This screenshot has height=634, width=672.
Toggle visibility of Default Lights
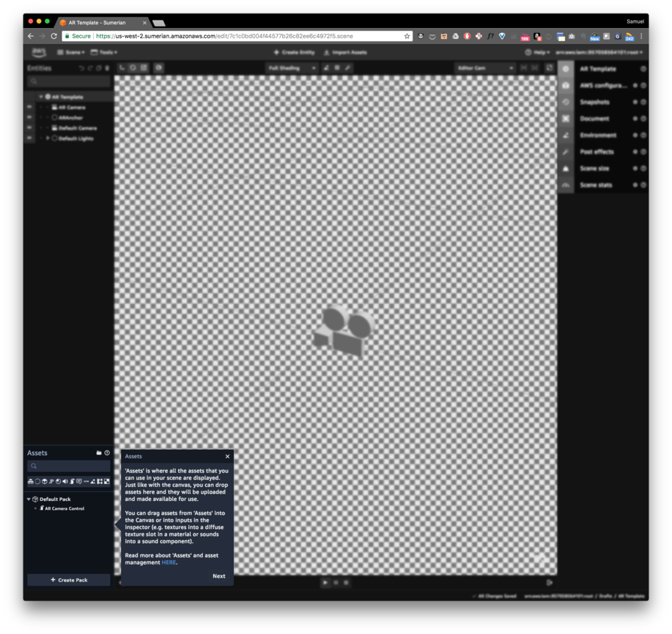[29, 138]
